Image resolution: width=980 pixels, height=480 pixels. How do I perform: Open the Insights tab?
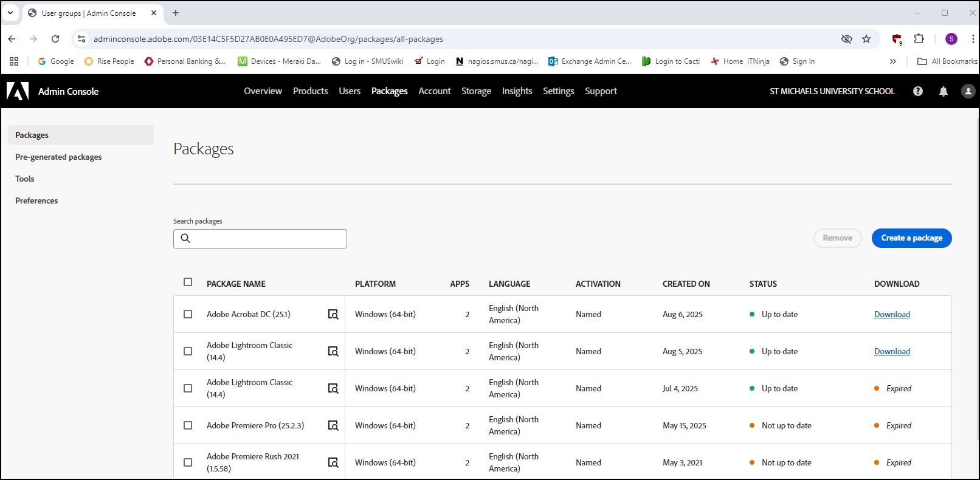coord(517,91)
